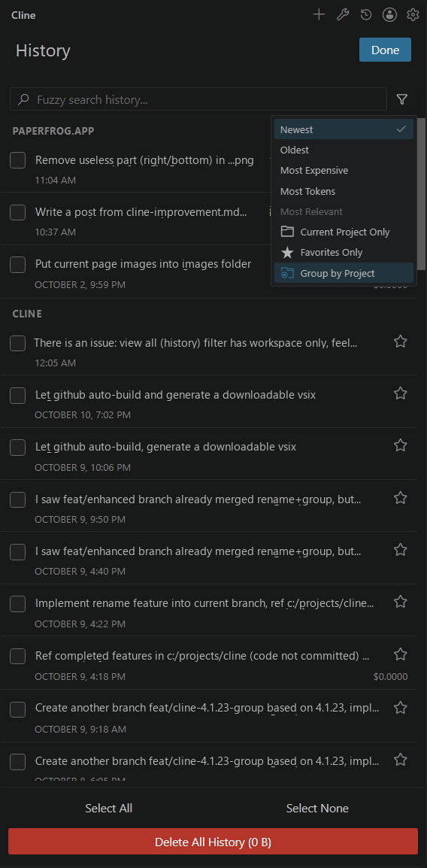Click the CLINE group header
The image size is (427, 868).
click(27, 314)
